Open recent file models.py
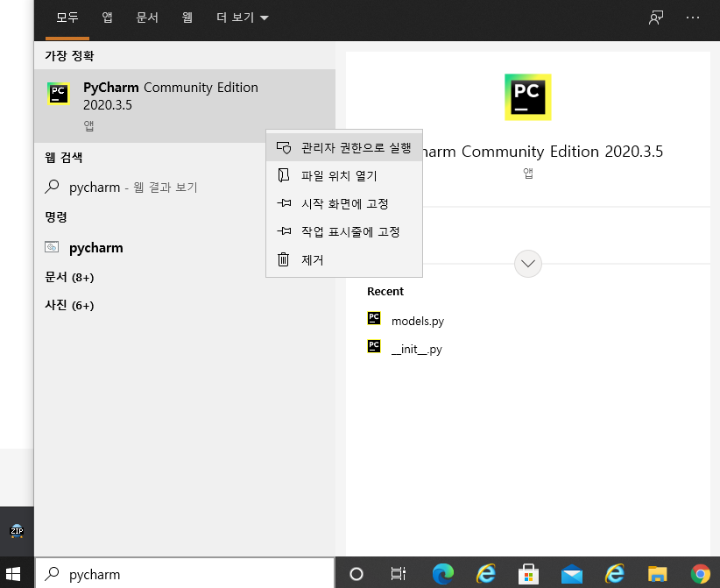 (x=418, y=321)
